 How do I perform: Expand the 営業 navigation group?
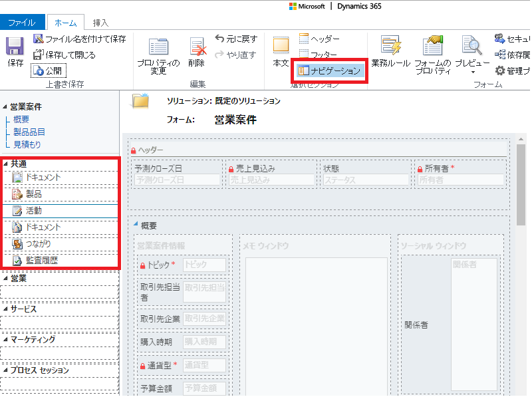point(5,278)
